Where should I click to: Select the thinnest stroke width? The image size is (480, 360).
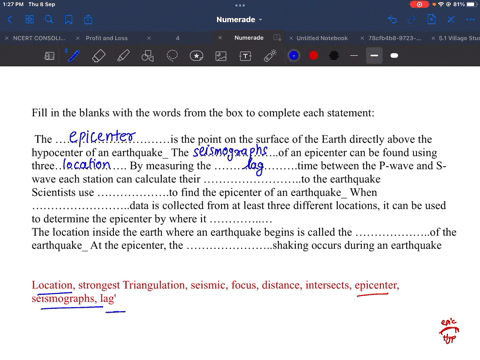pyautogui.click(x=354, y=56)
